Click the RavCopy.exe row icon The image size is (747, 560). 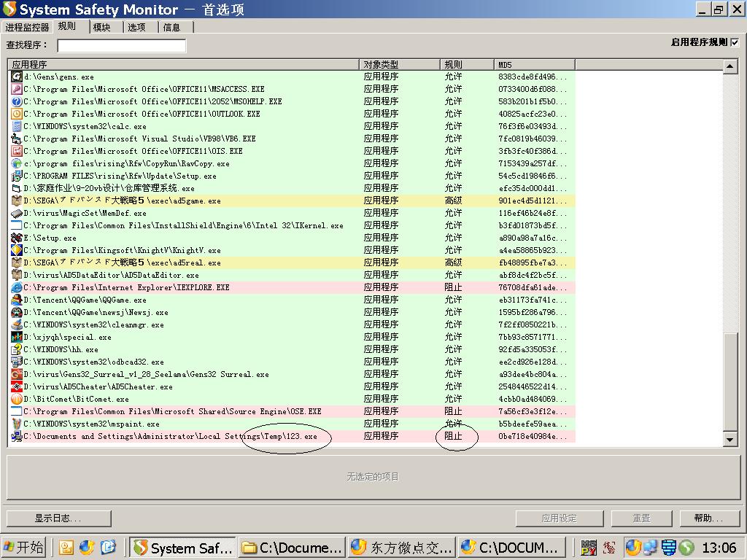[x=17, y=163]
